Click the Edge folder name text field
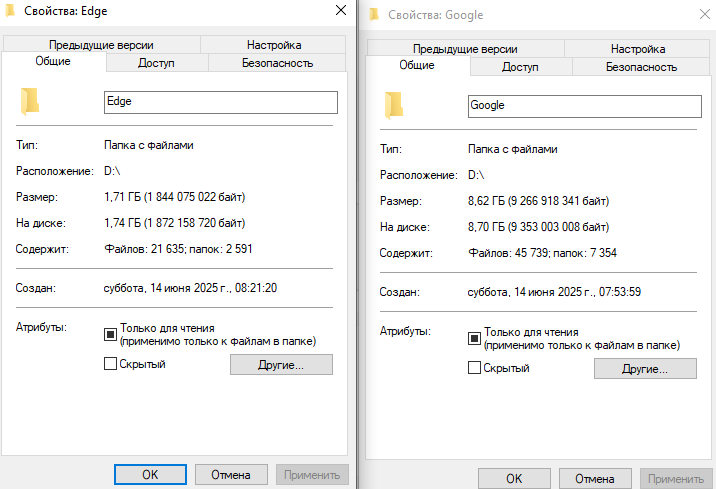 pyautogui.click(x=220, y=102)
